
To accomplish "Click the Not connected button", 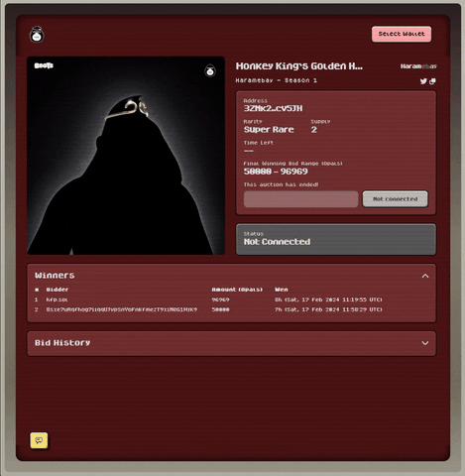I will tap(396, 199).
